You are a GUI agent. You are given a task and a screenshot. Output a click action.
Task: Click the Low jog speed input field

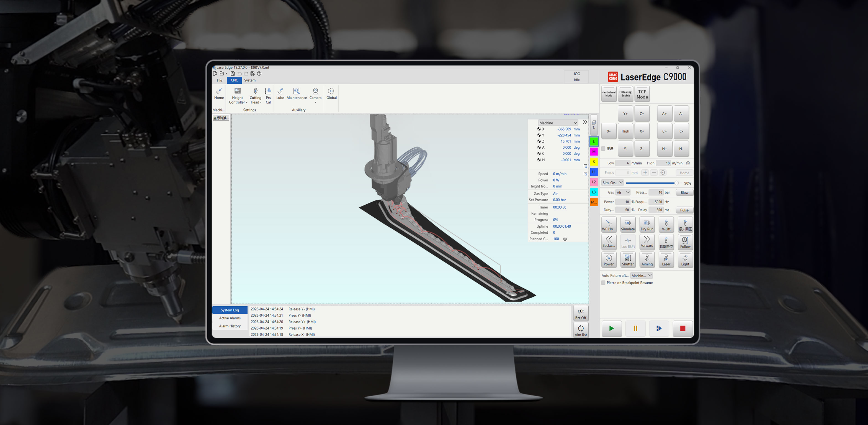pos(622,163)
